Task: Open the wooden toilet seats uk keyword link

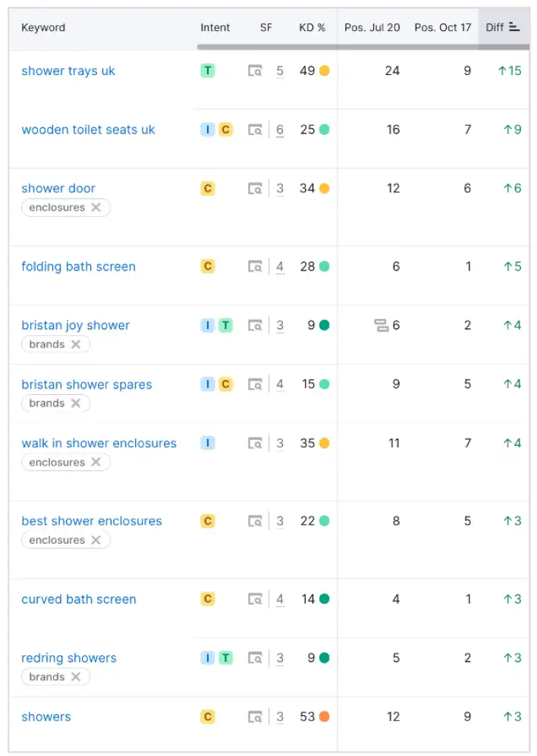Action: [88, 130]
